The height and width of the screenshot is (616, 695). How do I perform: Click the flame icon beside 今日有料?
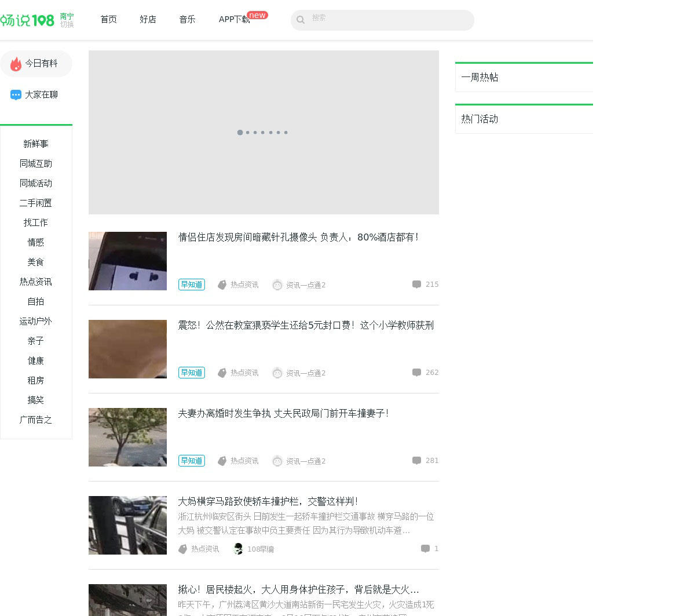(x=16, y=64)
